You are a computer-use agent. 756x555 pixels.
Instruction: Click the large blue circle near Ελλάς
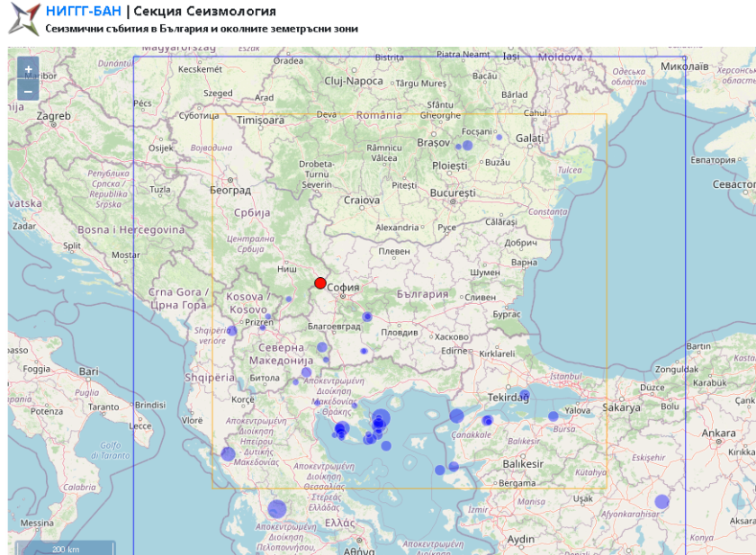point(276,509)
